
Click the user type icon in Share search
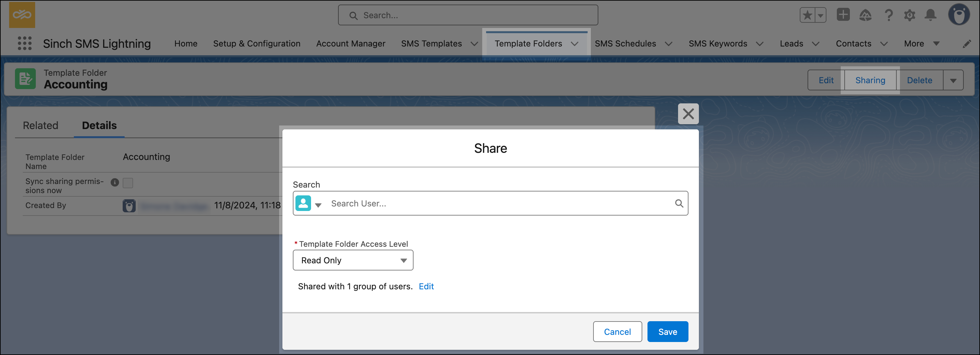303,203
